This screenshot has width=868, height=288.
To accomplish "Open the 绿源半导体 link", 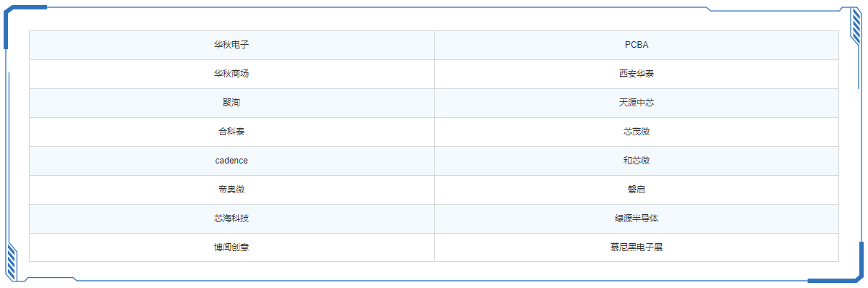I will 637,219.
